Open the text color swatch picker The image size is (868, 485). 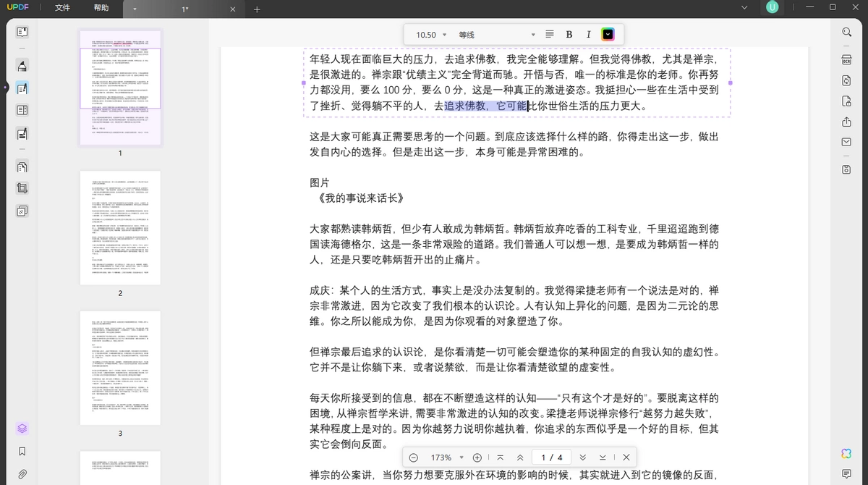(608, 34)
